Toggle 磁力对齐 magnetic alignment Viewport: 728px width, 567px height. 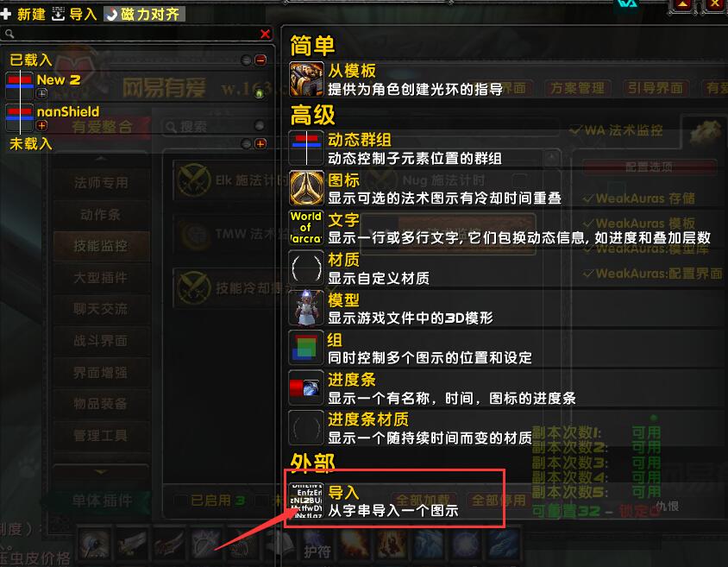coord(144,14)
